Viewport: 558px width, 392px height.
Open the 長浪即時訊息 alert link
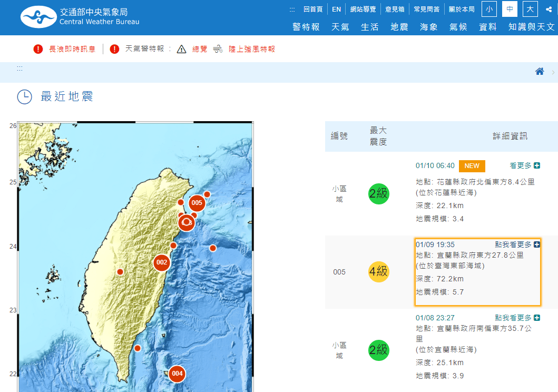(72, 49)
